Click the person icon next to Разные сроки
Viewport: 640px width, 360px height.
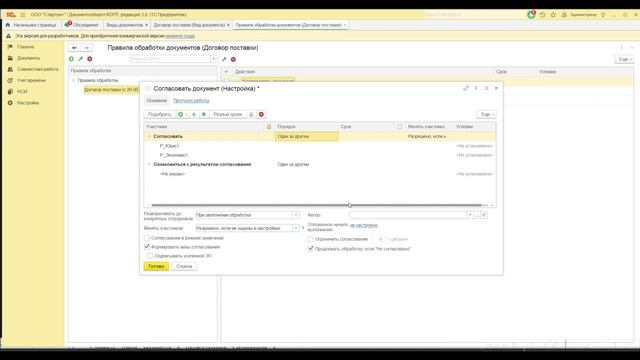pyautogui.click(x=251, y=115)
